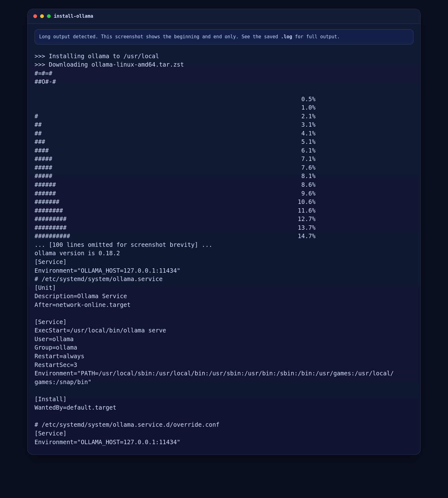448x498 pixels.
Task: Click the yellow minimize dot
Action: [42, 16]
